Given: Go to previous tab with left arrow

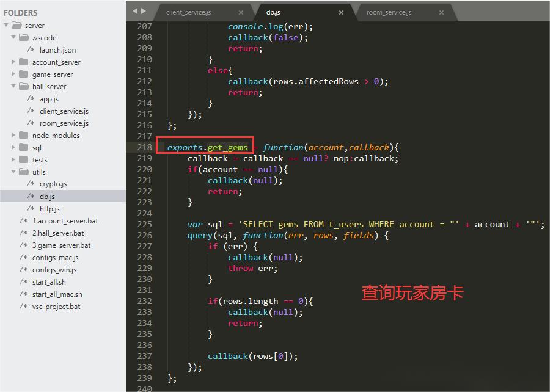Looking at the screenshot, I should click(136, 11).
